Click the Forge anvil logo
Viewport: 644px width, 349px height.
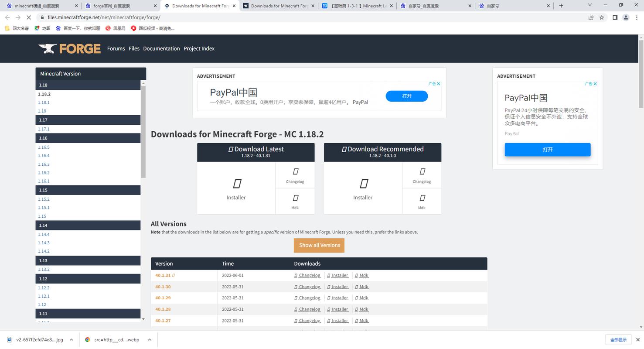(x=69, y=48)
